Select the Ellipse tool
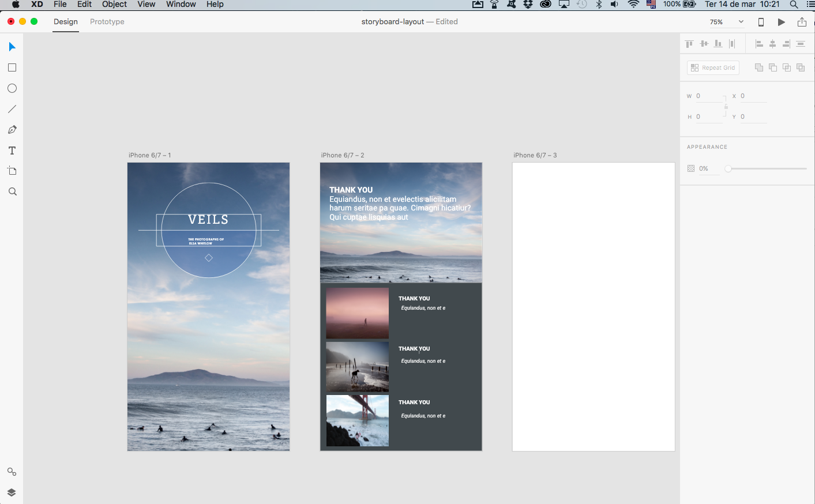Image resolution: width=815 pixels, height=504 pixels. (x=12, y=88)
